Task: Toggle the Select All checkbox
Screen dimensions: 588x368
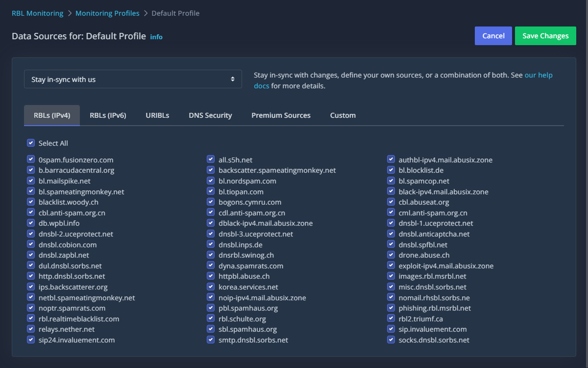Action: coord(31,143)
